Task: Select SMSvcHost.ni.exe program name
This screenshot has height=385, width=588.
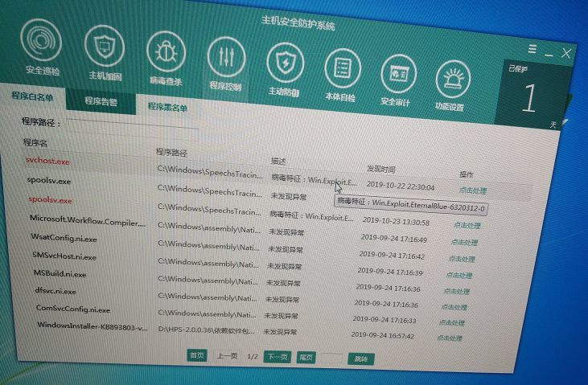Action: click(x=64, y=256)
